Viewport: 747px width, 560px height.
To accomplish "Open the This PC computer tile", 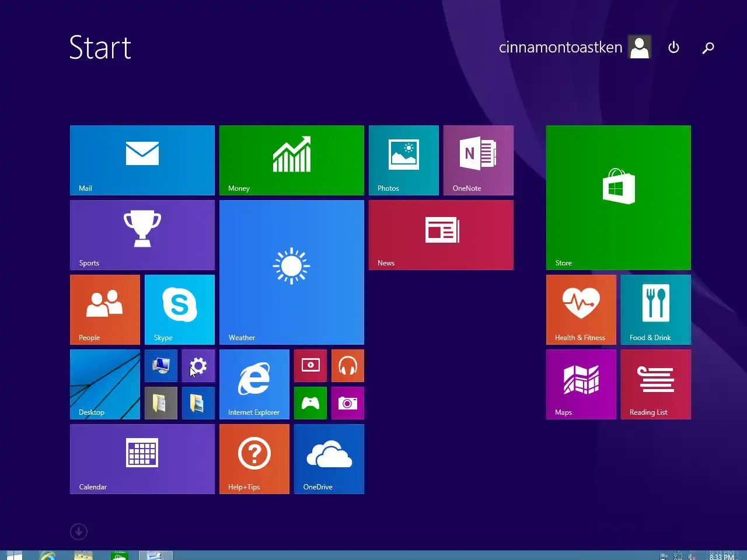I will pyautogui.click(x=161, y=366).
